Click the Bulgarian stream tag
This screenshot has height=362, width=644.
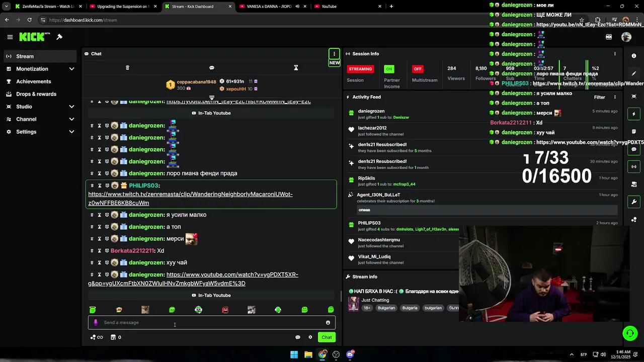(386, 308)
